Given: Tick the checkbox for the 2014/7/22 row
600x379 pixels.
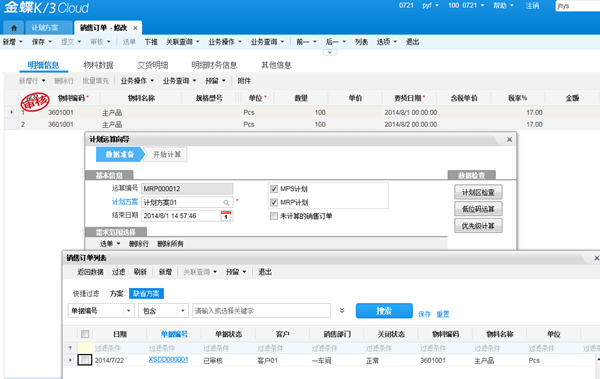Looking at the screenshot, I should [x=85, y=360].
